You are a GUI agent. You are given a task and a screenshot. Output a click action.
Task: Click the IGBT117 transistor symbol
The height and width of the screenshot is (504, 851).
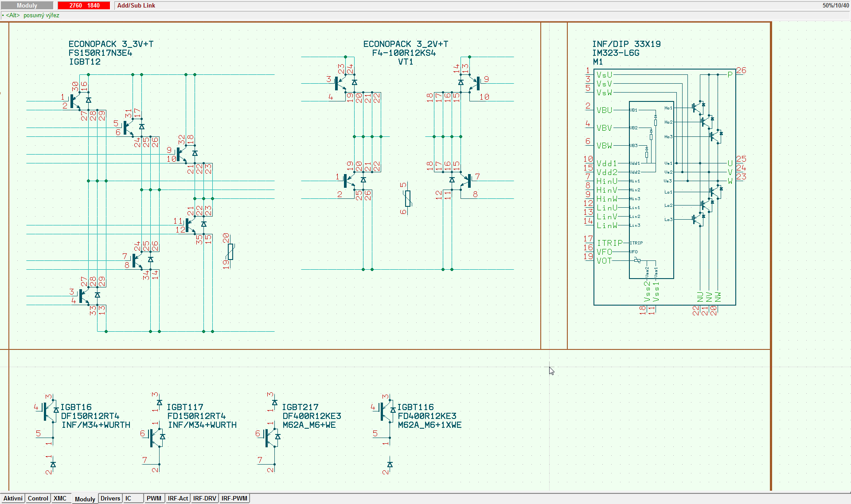(x=156, y=438)
